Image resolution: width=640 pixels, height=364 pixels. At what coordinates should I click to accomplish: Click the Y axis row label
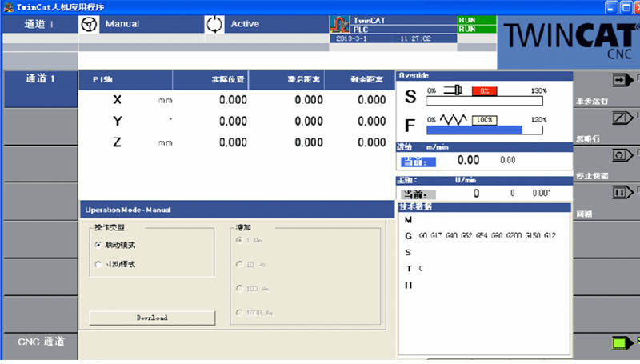(x=117, y=121)
